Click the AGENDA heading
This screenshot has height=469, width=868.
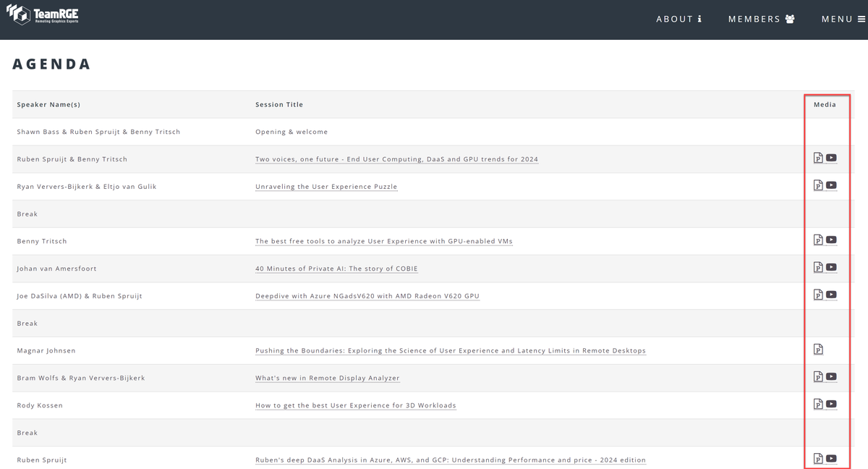point(51,64)
